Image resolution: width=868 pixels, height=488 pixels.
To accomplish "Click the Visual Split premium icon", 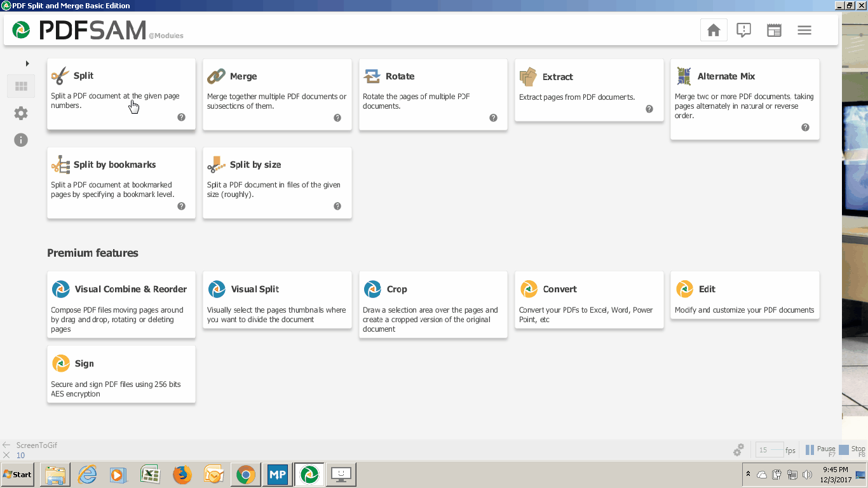I will [217, 289].
